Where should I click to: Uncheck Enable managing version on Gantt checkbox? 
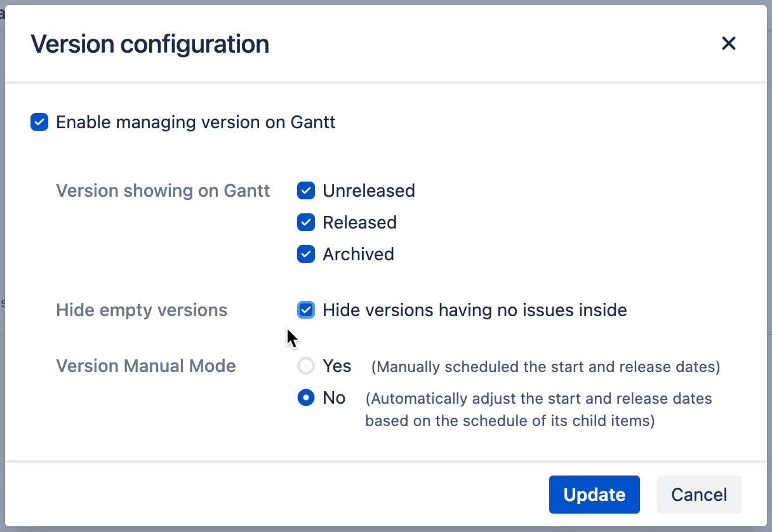click(39, 123)
